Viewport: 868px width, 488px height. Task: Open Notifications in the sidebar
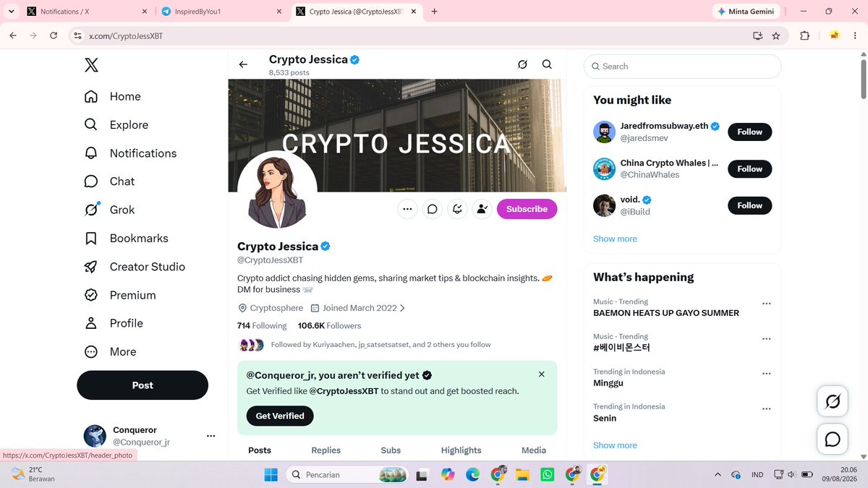tap(130, 153)
